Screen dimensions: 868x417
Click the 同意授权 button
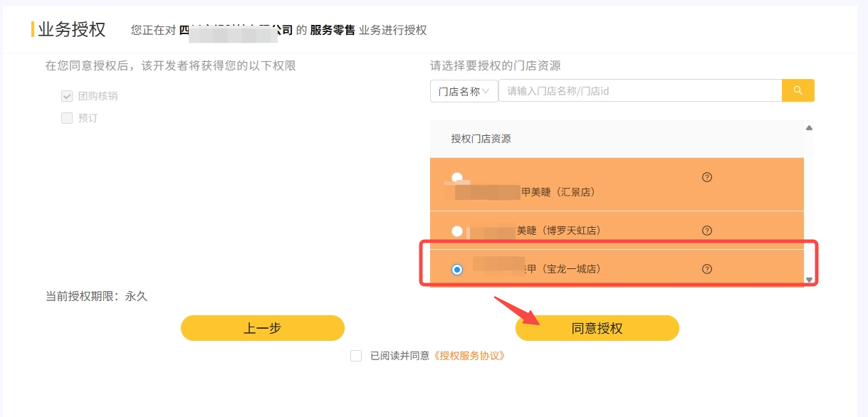coord(597,328)
